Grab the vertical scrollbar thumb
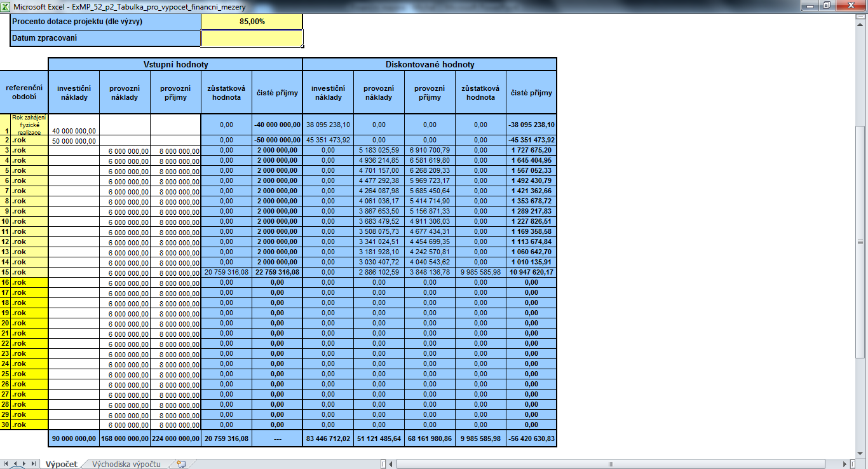 [x=861, y=241]
